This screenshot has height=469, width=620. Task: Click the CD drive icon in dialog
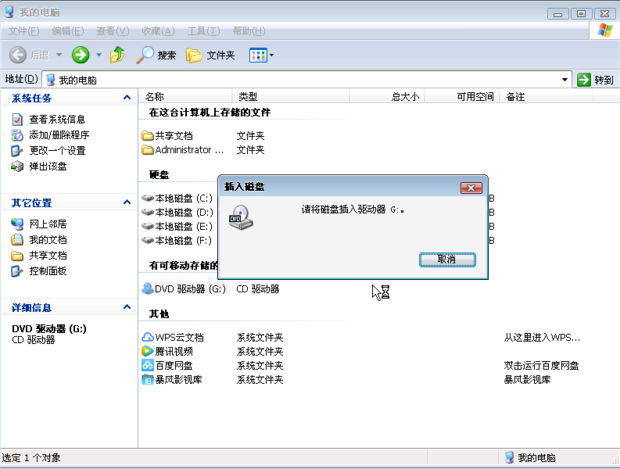click(x=241, y=217)
